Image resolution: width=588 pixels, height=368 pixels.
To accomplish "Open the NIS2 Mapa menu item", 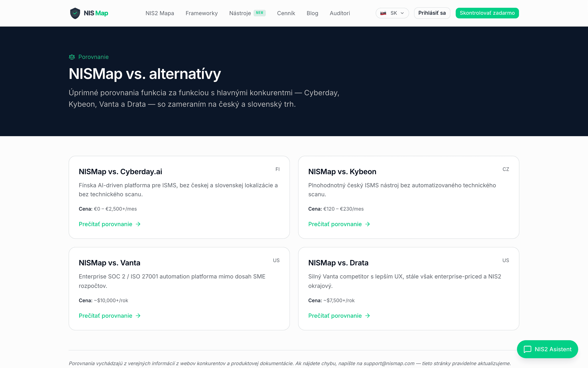I will pos(160,13).
